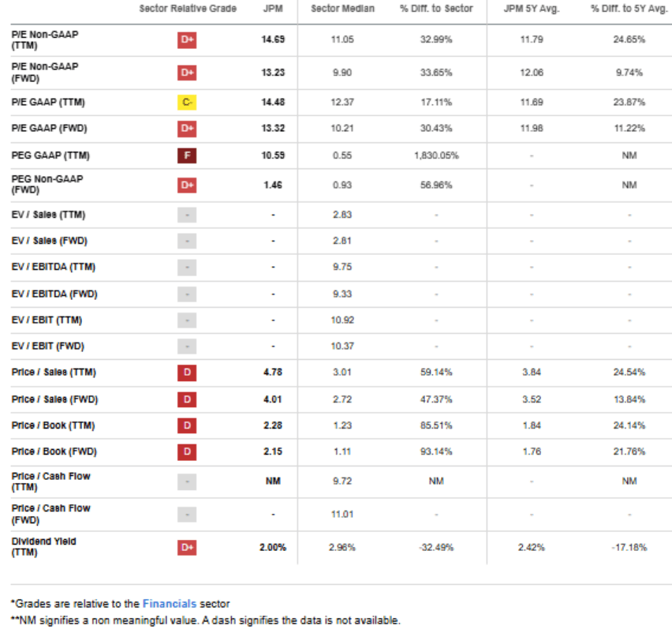Viewport: 672px width, 637px height.
Task: Click the grey empty grade badge for EV / Sales (TTM)
Action: pyautogui.click(x=187, y=215)
